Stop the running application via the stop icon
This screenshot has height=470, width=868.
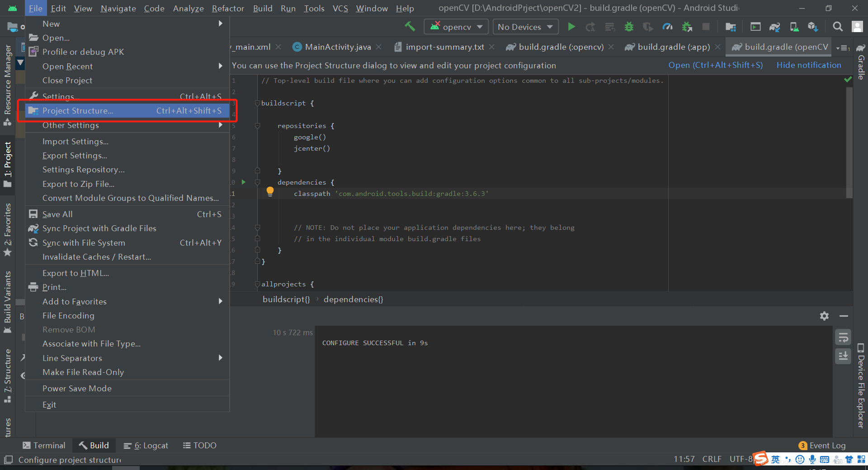[706, 27]
